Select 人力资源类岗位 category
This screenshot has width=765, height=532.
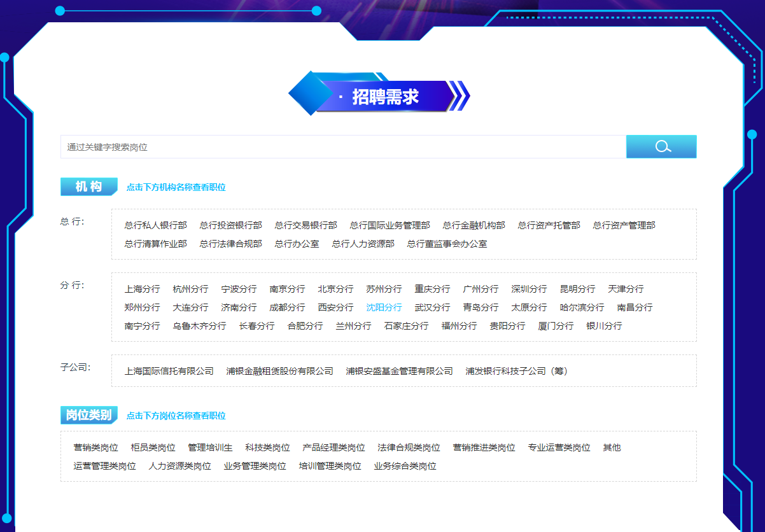180,466
